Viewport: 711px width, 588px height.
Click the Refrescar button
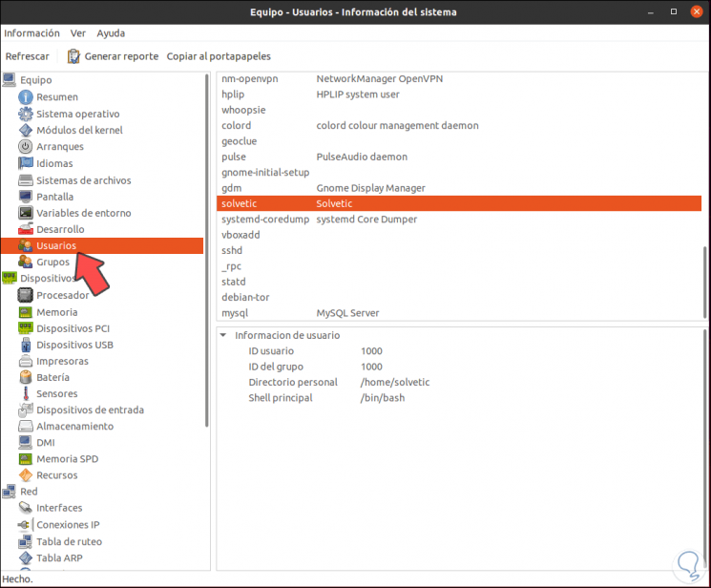28,56
